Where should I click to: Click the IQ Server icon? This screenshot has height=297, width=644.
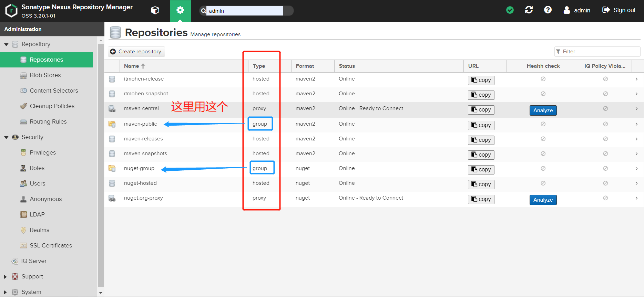tap(15, 261)
